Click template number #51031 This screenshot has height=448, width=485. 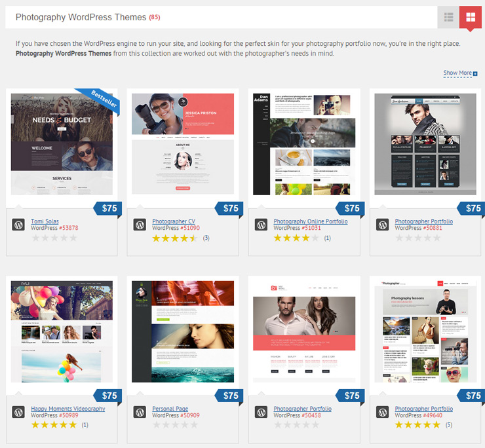click(311, 228)
